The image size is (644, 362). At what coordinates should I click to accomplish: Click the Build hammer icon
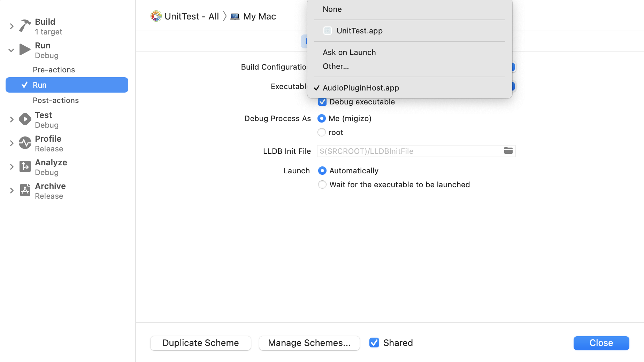tap(25, 26)
